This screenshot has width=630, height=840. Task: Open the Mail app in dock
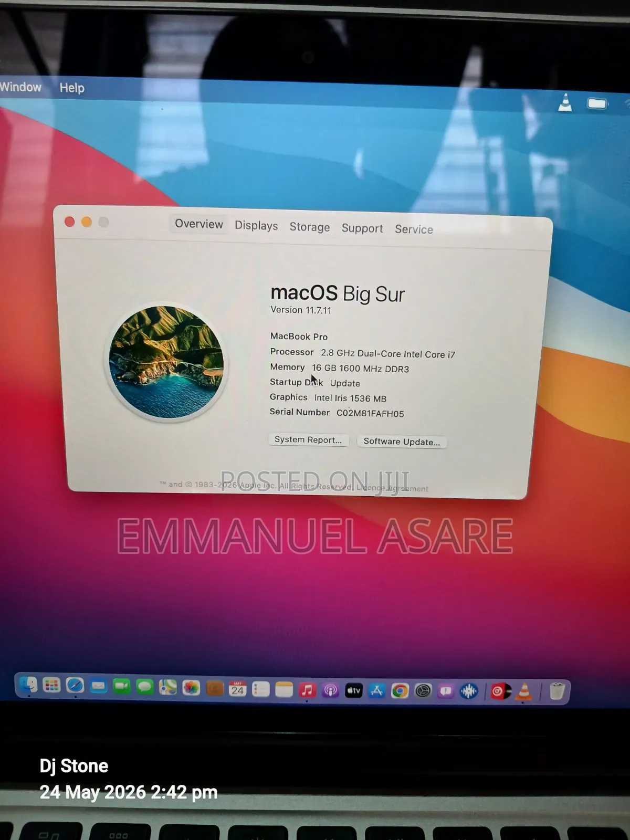98,686
